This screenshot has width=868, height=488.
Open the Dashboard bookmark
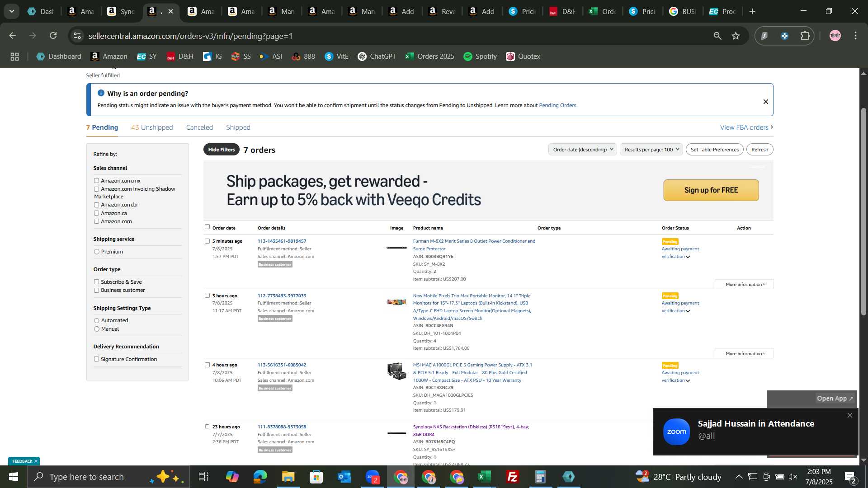coord(59,56)
